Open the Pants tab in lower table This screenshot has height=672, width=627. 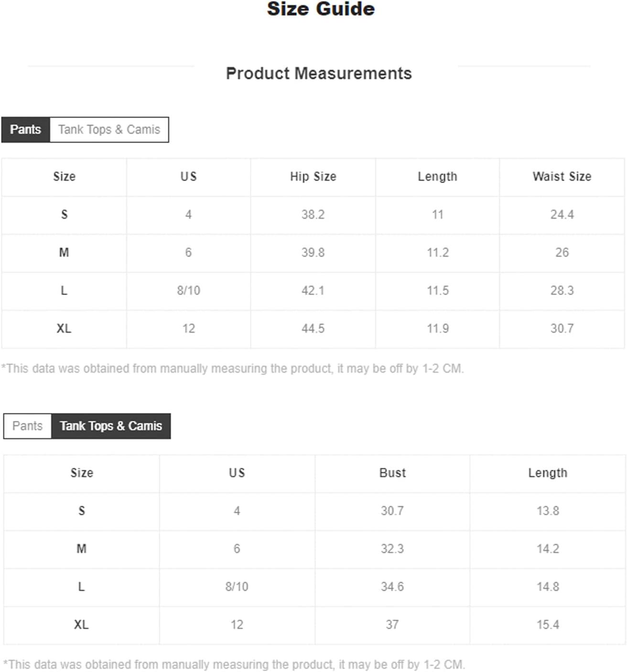coord(27,426)
